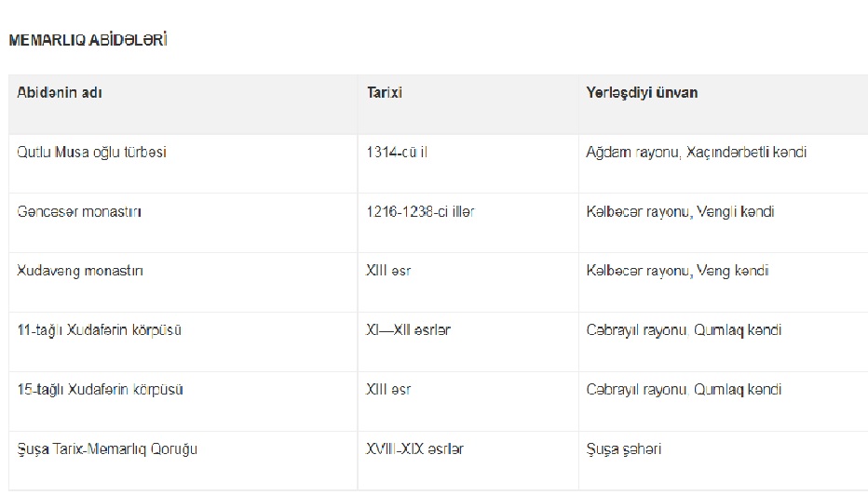Screen dimensions: 868x495
Task: Click Şuşa Tarix-Memarlıq Qoruğu entry
Action: point(107,449)
